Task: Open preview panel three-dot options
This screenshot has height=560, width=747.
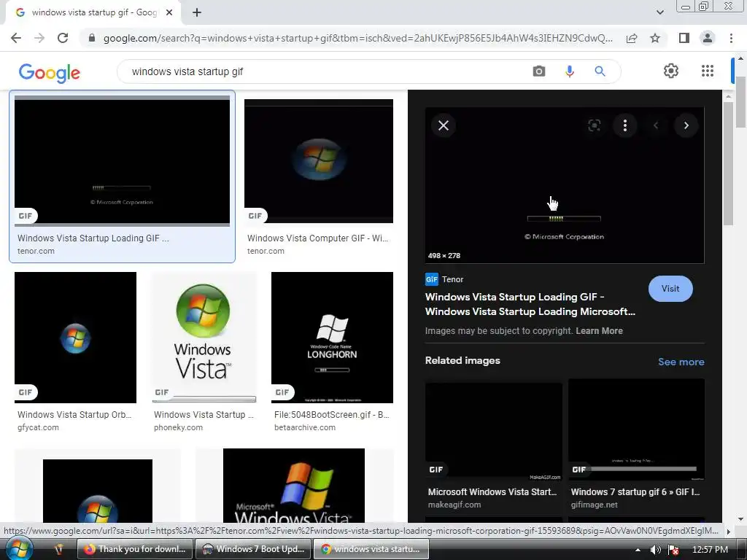Action: (625, 125)
